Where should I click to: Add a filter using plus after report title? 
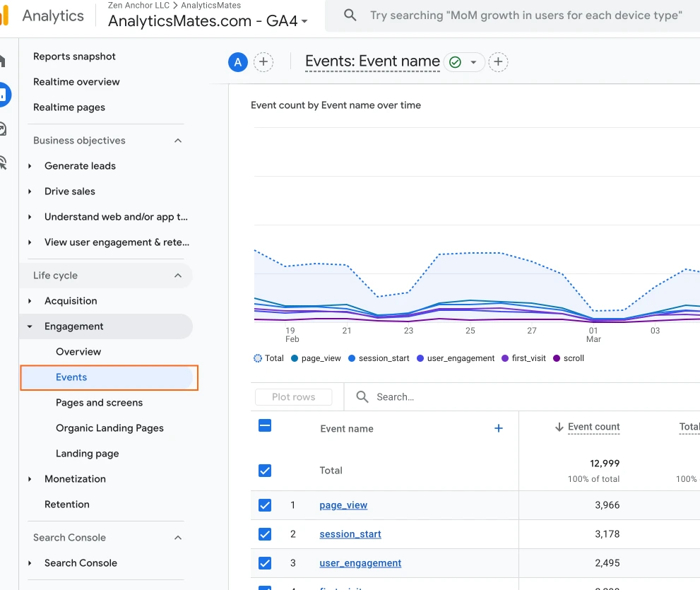(498, 61)
